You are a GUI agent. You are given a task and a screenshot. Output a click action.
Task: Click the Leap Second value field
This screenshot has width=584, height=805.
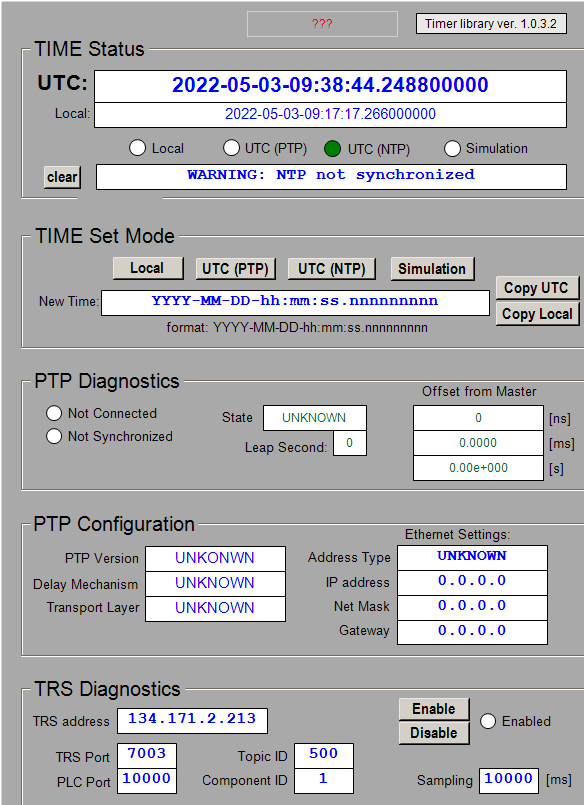coord(349,443)
